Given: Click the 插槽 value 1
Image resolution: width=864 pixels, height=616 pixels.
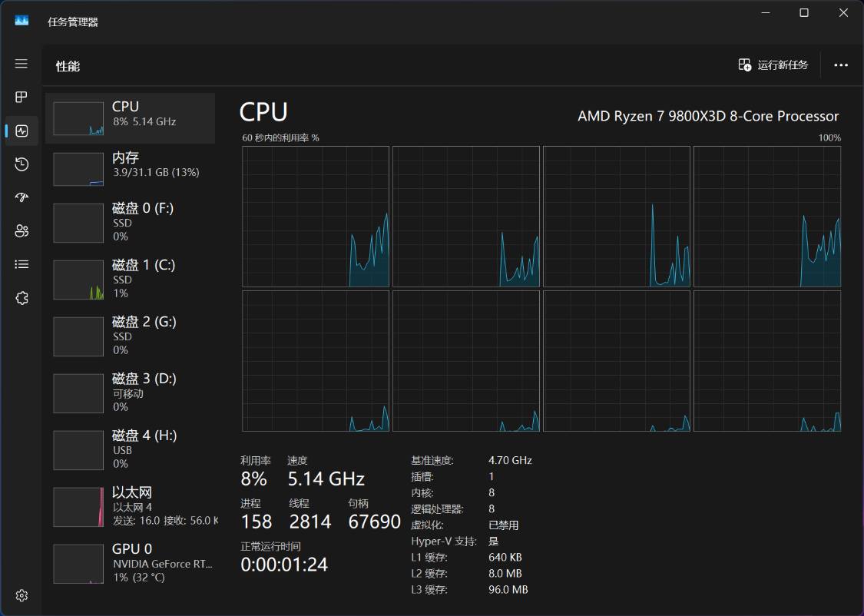Looking at the screenshot, I should click(492, 476).
